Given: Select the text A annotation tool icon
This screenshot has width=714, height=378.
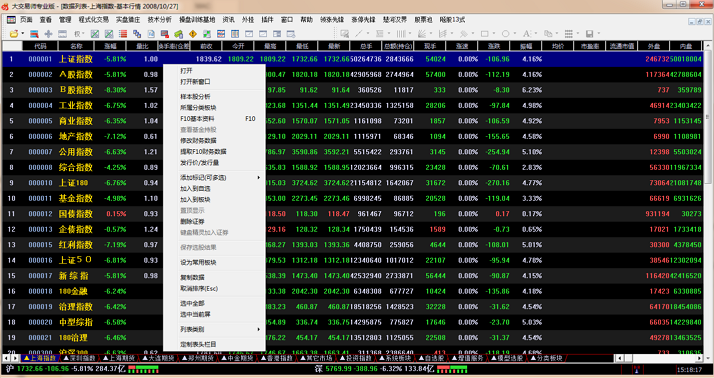Looking at the screenshot, I should click(526, 34).
